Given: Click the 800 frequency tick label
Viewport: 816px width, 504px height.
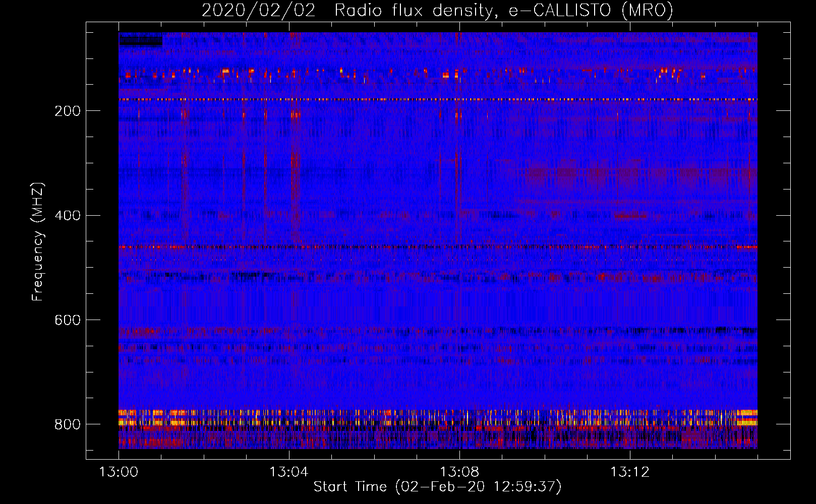Looking at the screenshot, I should tap(67, 424).
